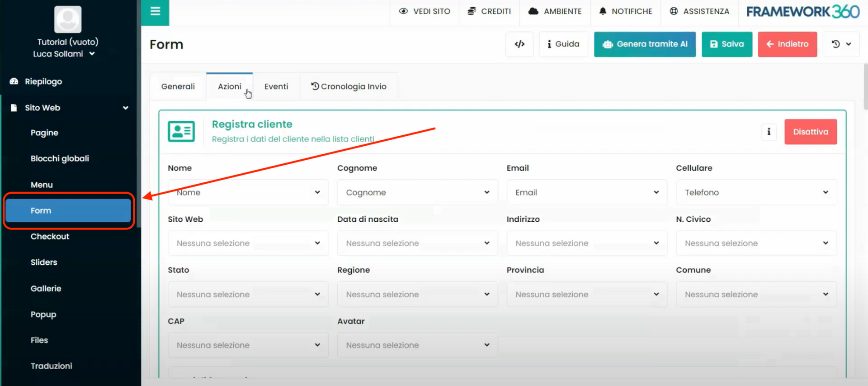Open the history dropdown icon

pyautogui.click(x=841, y=44)
